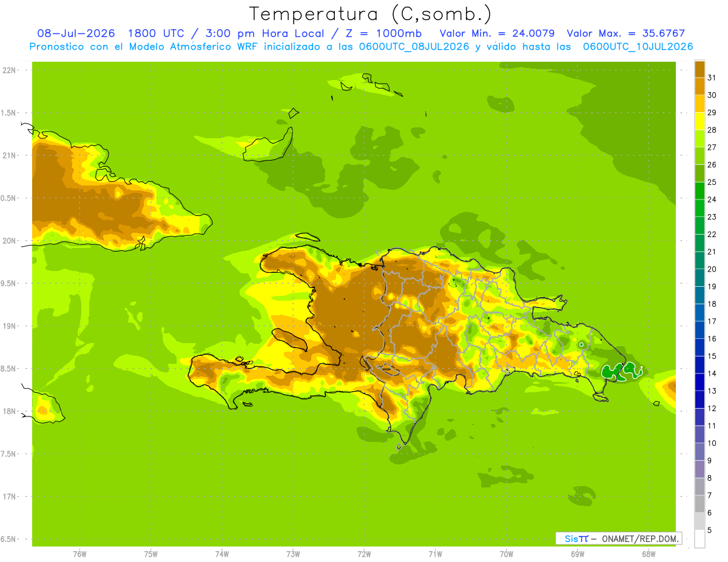
Task: Click the green swatch between 24 and 25
Action: [x=699, y=190]
